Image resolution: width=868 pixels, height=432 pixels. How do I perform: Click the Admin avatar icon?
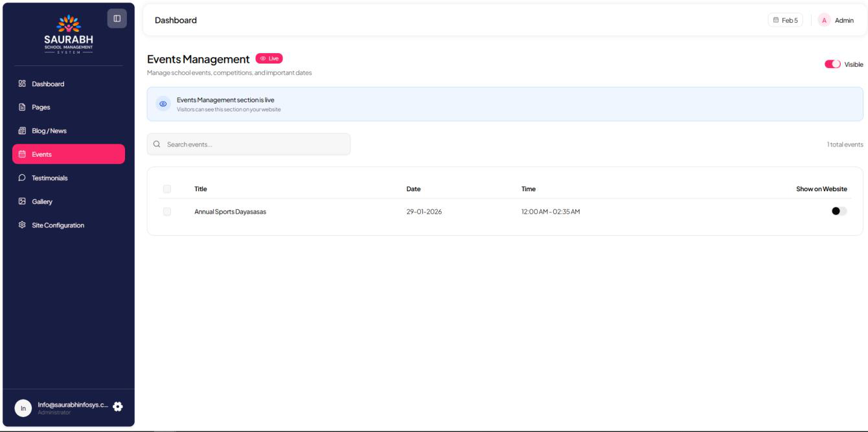[824, 20]
